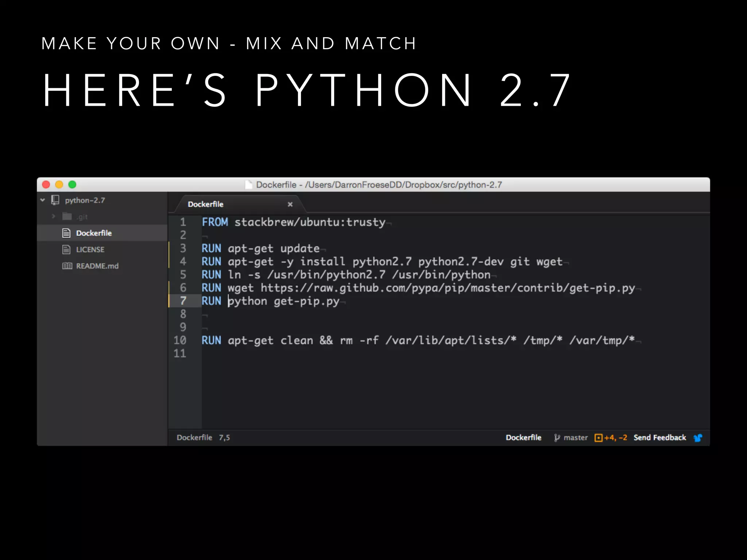Click the LICENSE file icon
Image resolution: width=747 pixels, height=560 pixels.
[66, 249]
